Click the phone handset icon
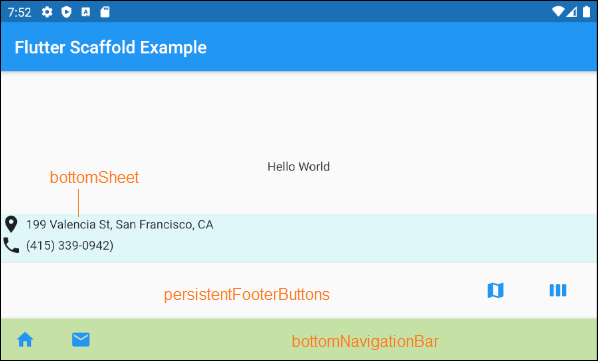This screenshot has width=598, height=361. (x=11, y=245)
